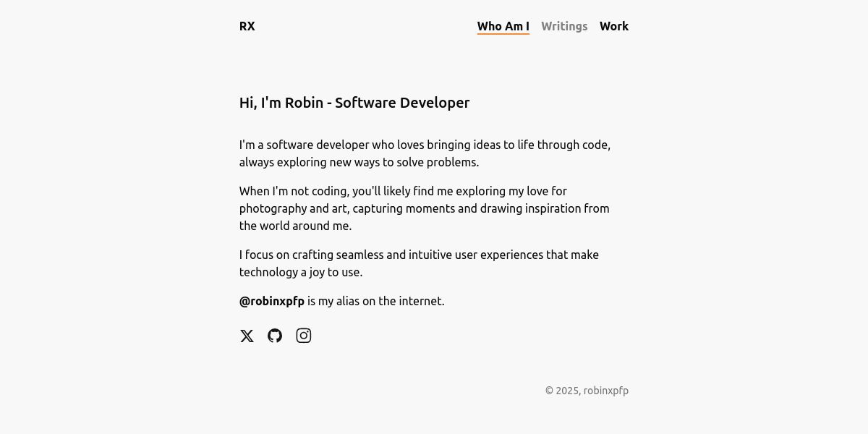Click the word "technology" in the bio
The height and width of the screenshot is (434, 868).
[x=268, y=272]
